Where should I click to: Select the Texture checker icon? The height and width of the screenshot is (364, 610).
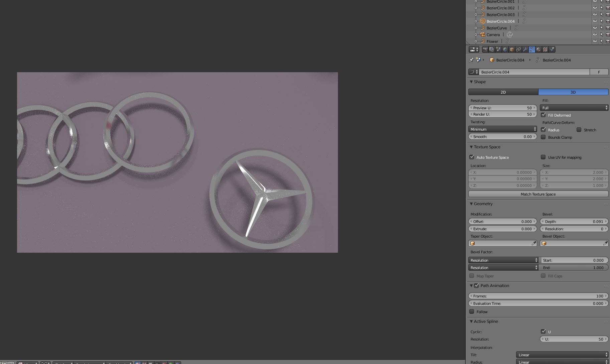(545, 49)
